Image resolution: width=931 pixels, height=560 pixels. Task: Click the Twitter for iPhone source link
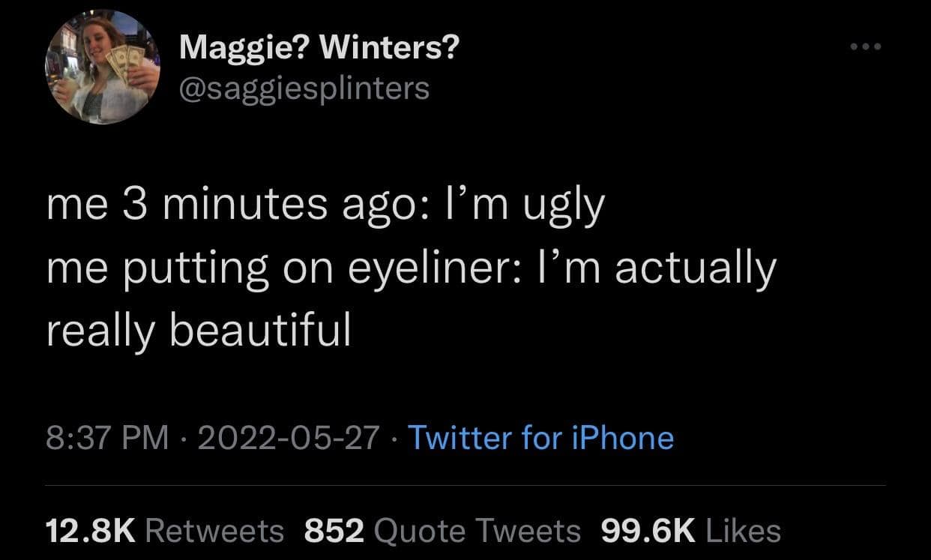(540, 438)
